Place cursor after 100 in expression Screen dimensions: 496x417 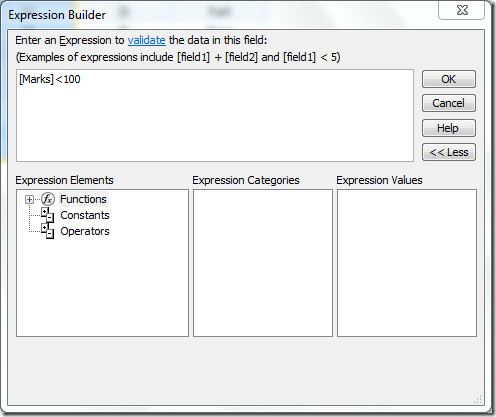pyautogui.click(x=81, y=79)
